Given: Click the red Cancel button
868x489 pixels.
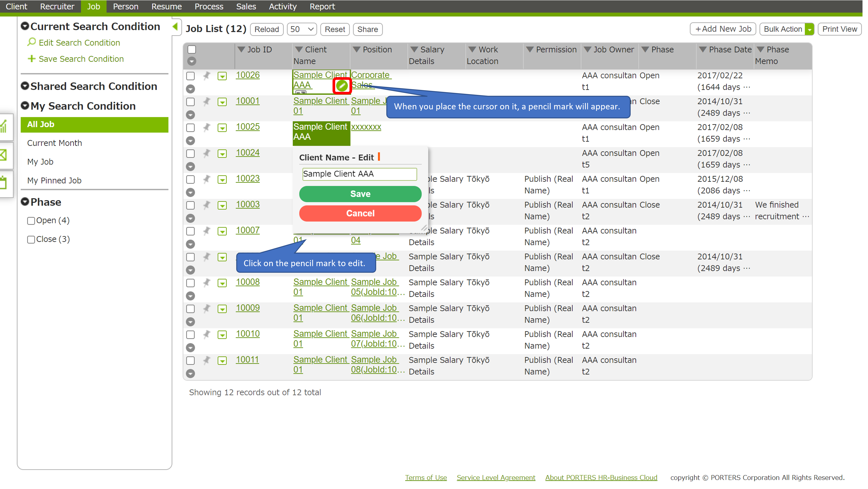Looking at the screenshot, I should [360, 213].
